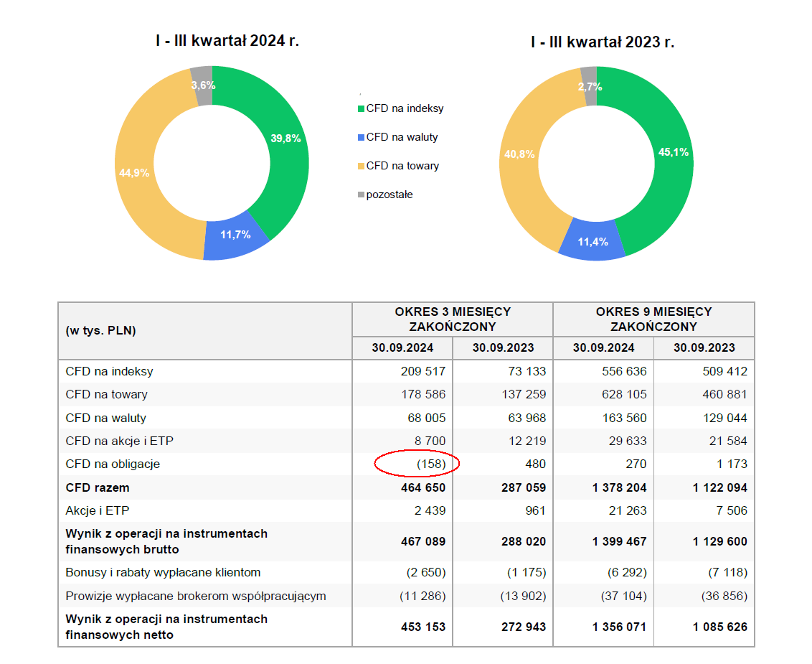Viewport: 812px width, 664px height.
Task: Click the yellow CFD na towary legend swatch
Action: point(361,167)
